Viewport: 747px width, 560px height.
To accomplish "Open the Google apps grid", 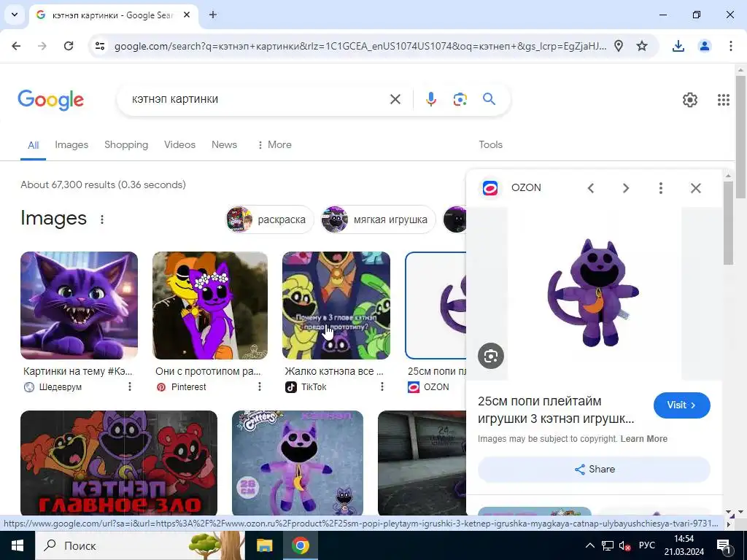I will [723, 99].
